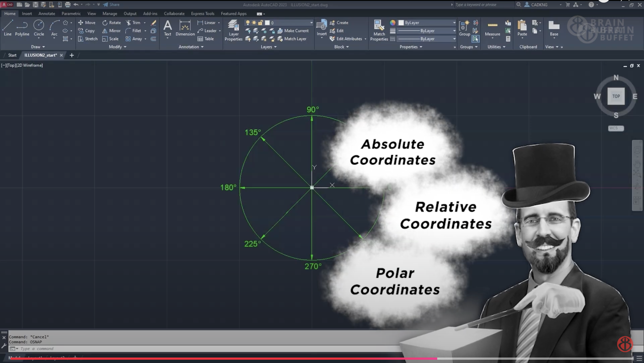The image size is (644, 363).
Task: Toggle layer 0 light bulb visibility
Action: 248,23
